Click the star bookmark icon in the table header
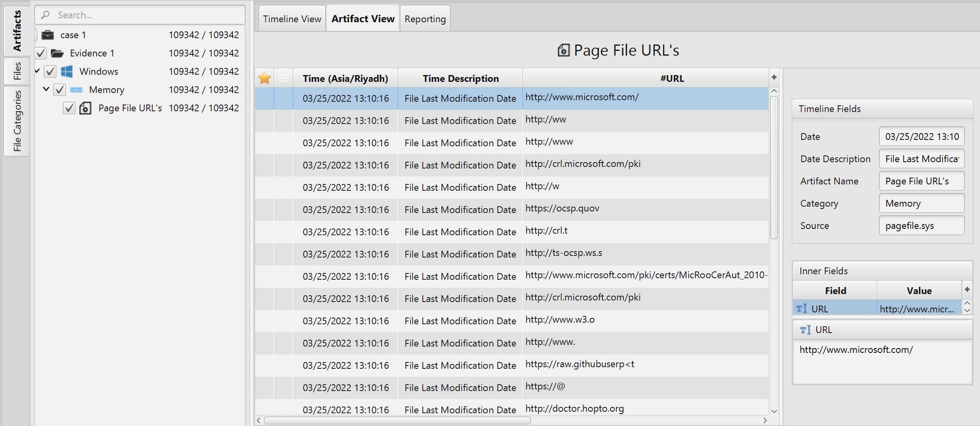The height and width of the screenshot is (426, 980). pyautogui.click(x=264, y=78)
